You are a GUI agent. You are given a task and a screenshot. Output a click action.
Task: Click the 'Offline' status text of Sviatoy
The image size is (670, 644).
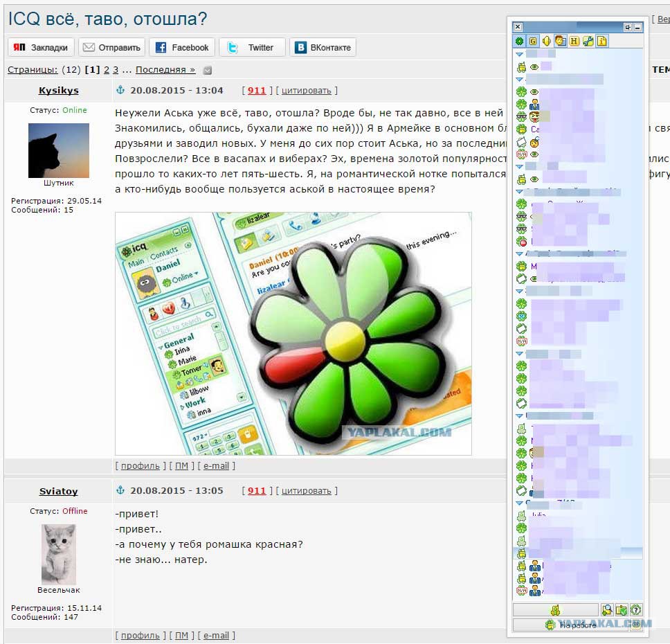pos(75,511)
